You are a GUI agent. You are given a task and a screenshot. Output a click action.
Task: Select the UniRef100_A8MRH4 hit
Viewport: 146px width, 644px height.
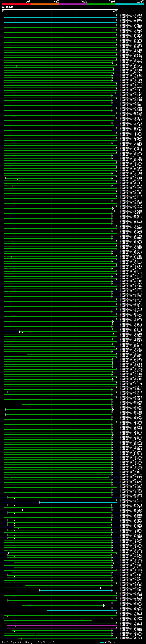(x=131, y=70)
